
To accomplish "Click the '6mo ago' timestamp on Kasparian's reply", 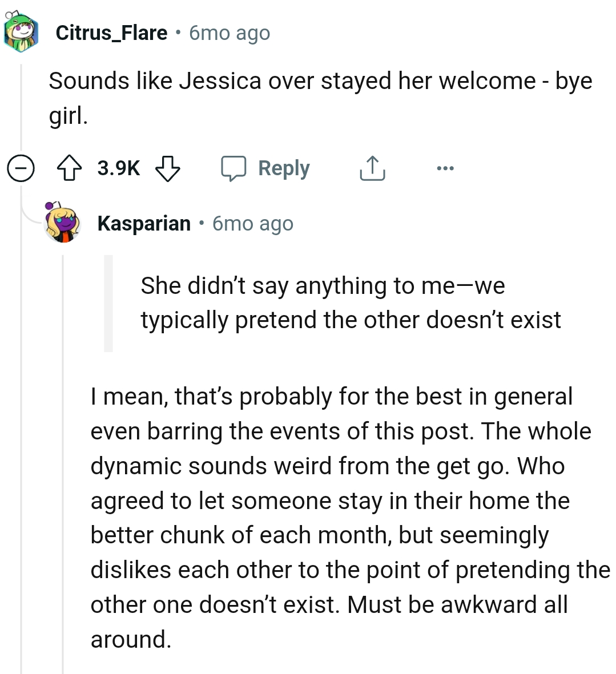I will click(x=253, y=223).
